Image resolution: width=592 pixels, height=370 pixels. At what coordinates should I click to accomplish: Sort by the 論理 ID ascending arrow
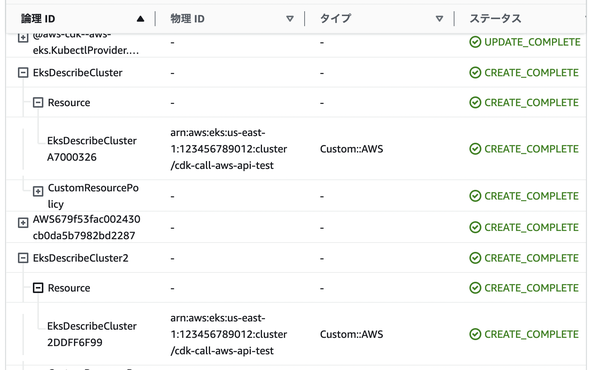(140, 18)
